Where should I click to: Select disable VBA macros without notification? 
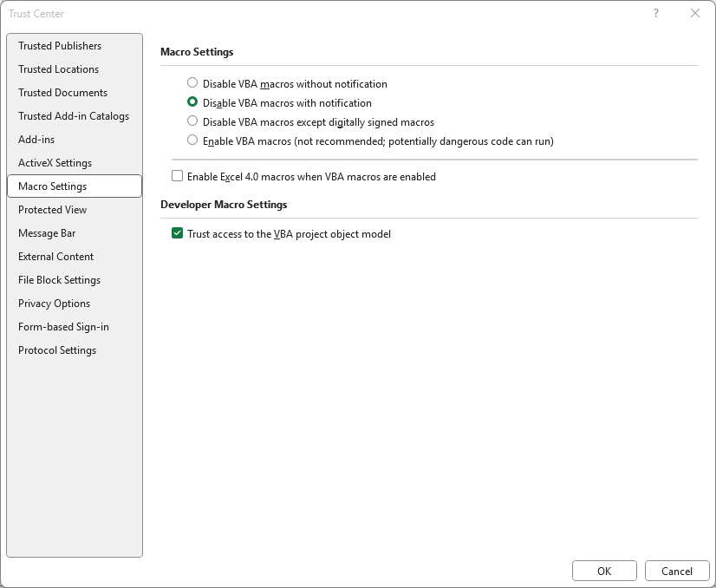pyautogui.click(x=192, y=83)
